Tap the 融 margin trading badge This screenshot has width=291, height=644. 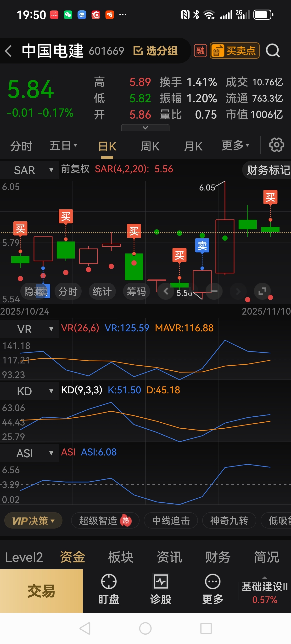click(200, 51)
